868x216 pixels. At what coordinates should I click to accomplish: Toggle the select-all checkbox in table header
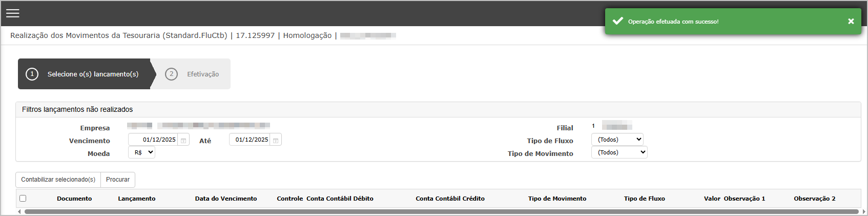click(x=23, y=198)
